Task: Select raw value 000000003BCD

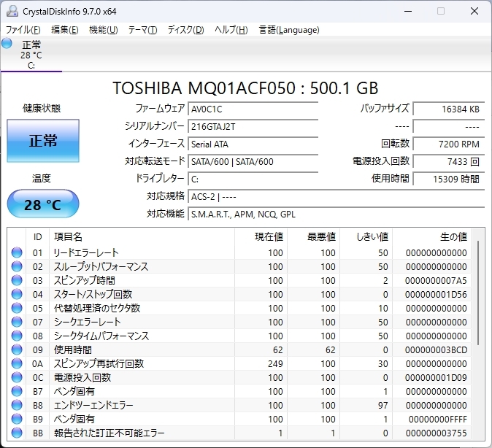Action: pos(436,349)
